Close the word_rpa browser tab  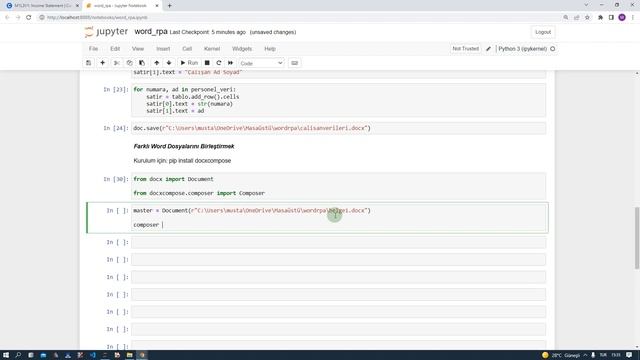coord(157,6)
